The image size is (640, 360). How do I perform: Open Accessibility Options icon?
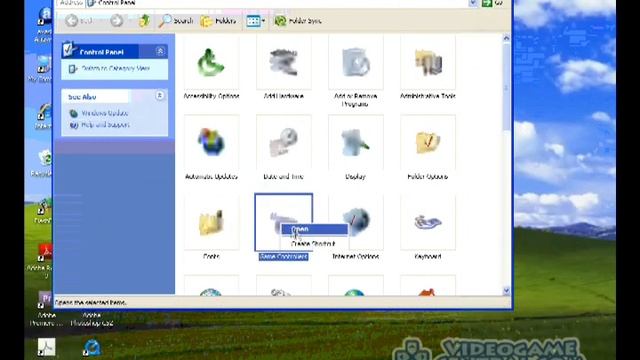tap(211, 62)
